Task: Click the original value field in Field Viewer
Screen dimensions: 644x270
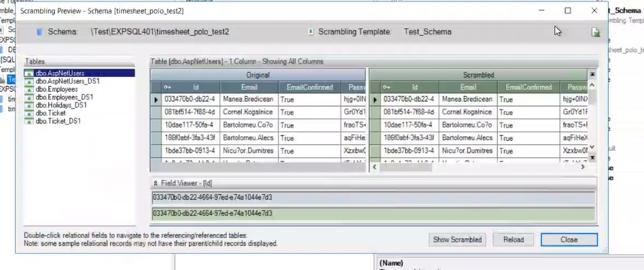Action: pyautogui.click(x=374, y=198)
